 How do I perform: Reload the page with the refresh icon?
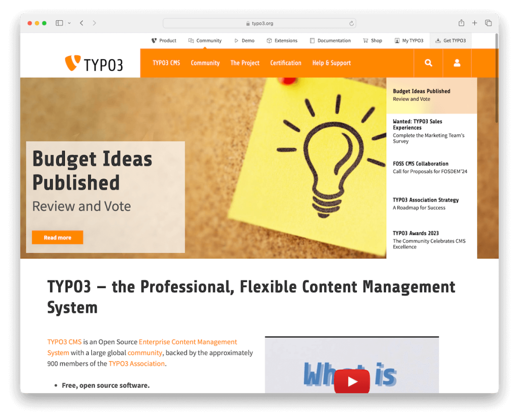click(351, 23)
